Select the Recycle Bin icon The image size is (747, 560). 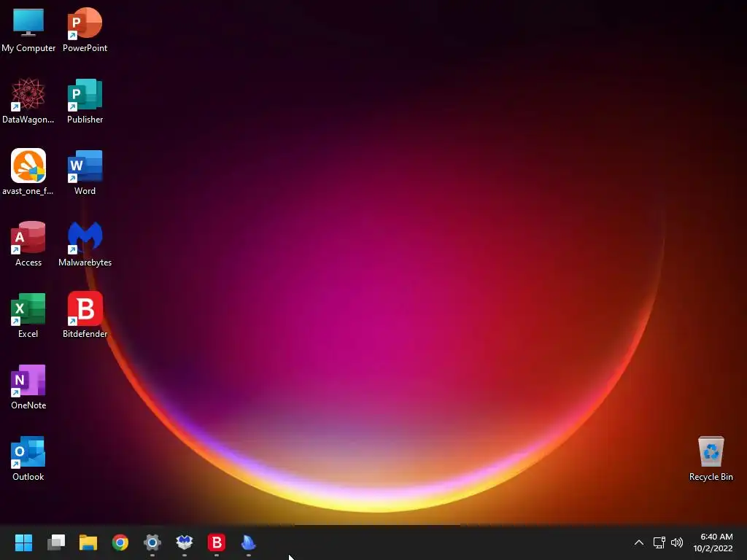[x=711, y=458]
